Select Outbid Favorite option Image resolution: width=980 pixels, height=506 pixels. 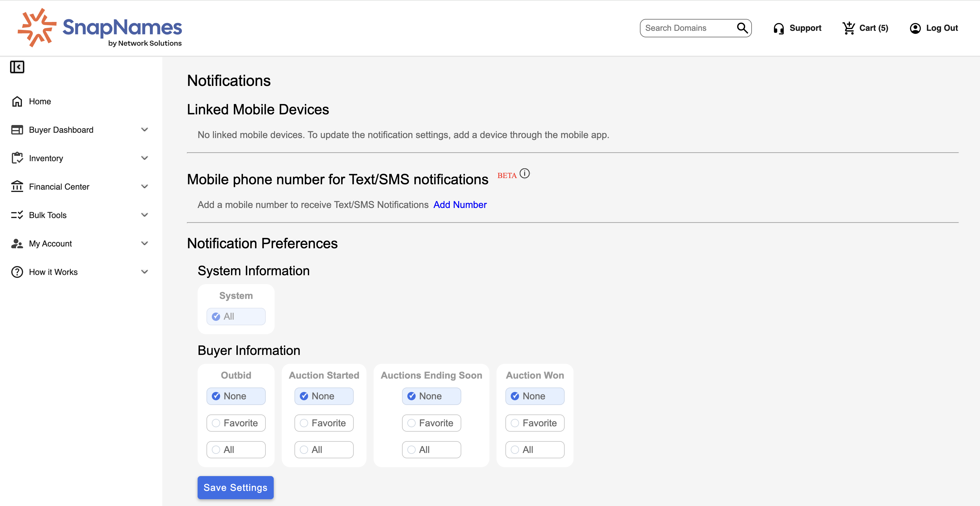(x=236, y=423)
